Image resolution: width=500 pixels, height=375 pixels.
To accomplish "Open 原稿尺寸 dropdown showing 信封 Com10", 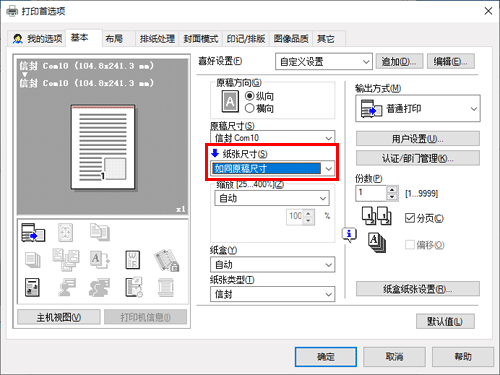I will click(x=273, y=137).
